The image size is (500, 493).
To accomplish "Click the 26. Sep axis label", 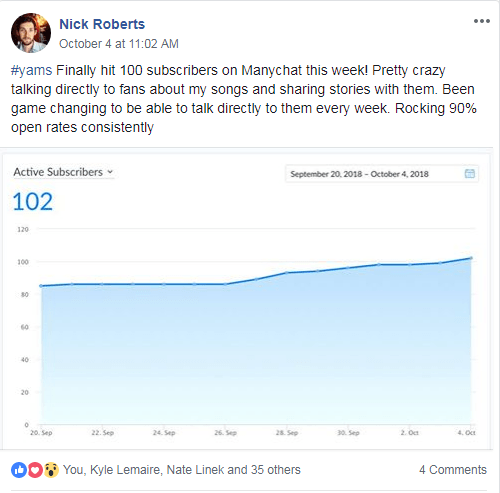I will [x=225, y=433].
